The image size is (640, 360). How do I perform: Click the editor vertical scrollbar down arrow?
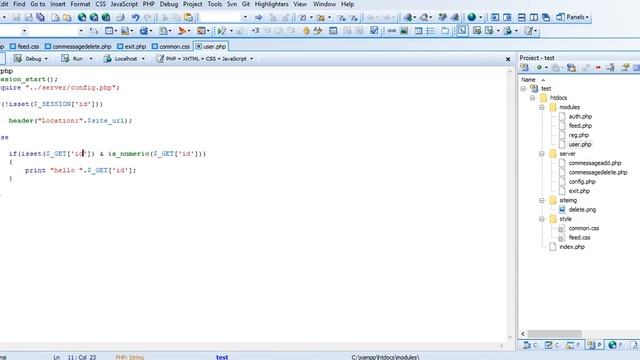(x=510, y=338)
